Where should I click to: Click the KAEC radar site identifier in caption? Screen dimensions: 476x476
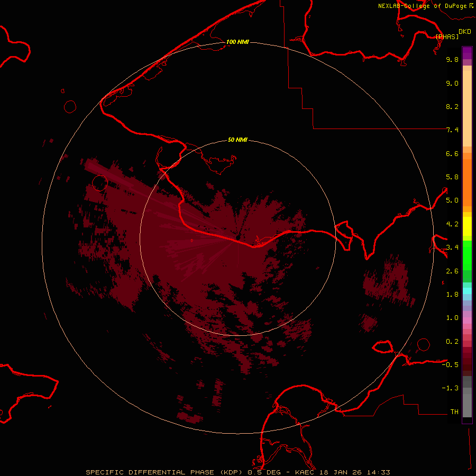[306, 472]
